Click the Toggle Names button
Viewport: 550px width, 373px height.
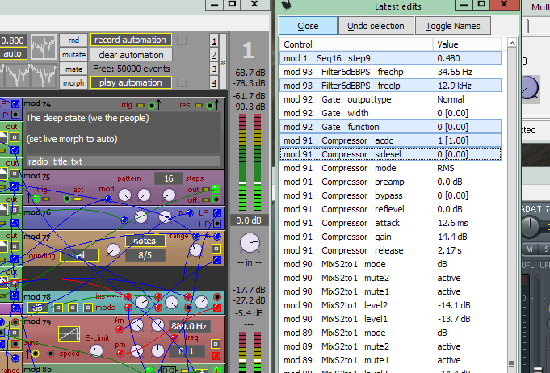[x=453, y=26]
